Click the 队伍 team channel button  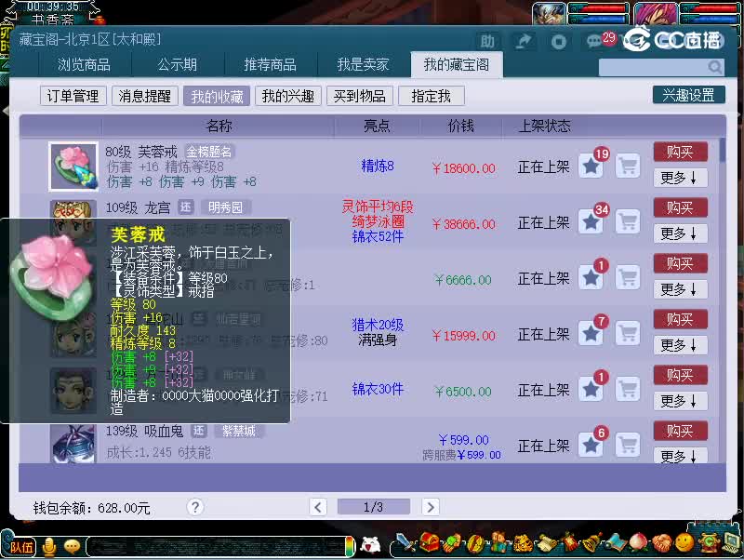click(x=21, y=547)
